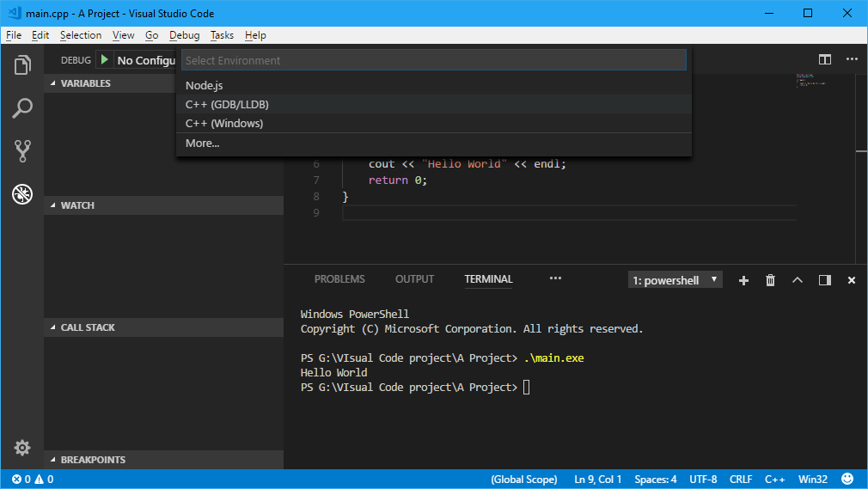Click the terminal prompt cursor line
The width and height of the screenshot is (868, 489).
click(x=415, y=387)
